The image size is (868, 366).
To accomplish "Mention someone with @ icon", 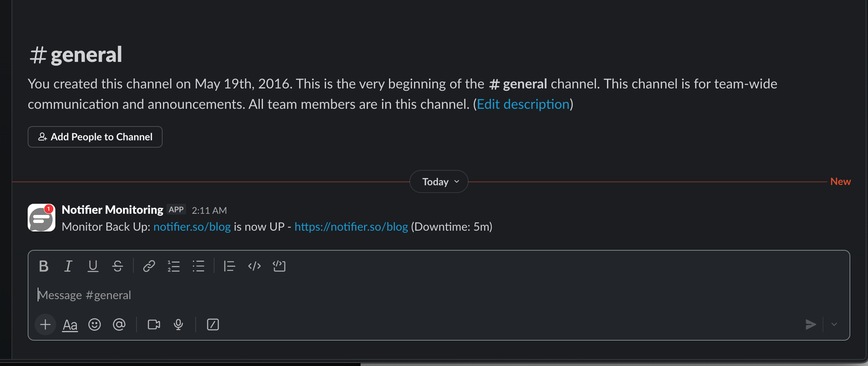I will (119, 325).
